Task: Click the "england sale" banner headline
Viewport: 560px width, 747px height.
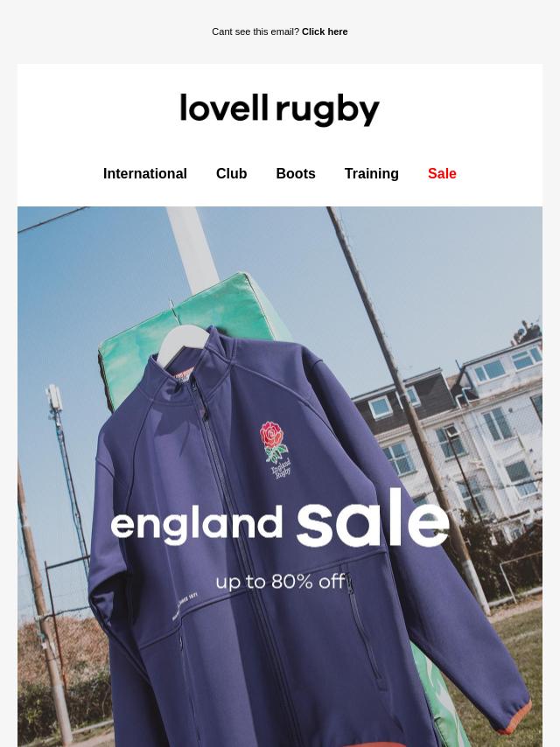Action: (x=280, y=520)
